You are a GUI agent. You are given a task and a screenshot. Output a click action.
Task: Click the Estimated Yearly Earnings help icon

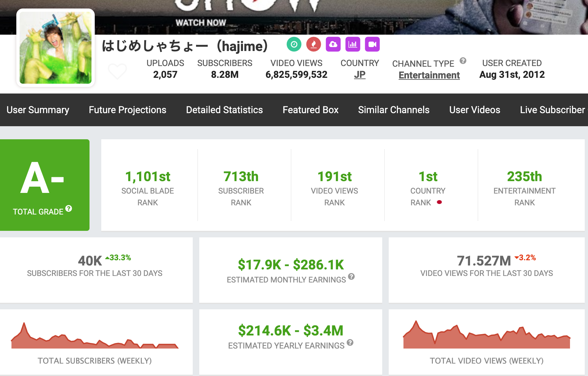point(350,343)
